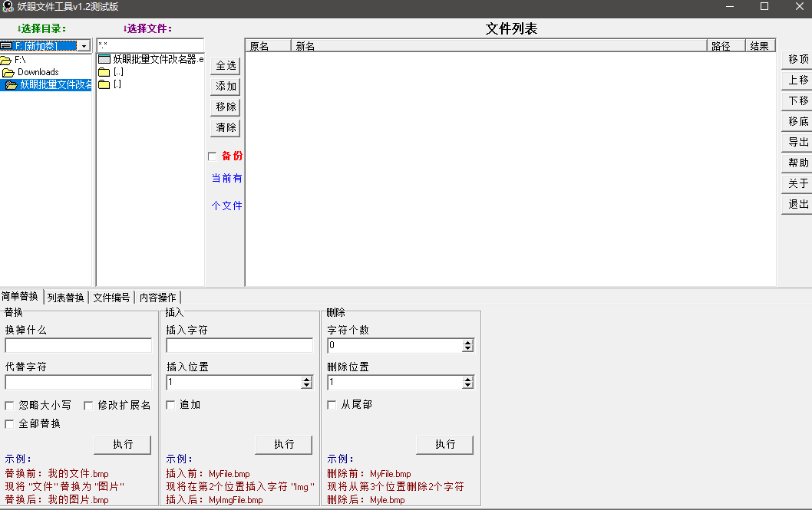Increase 删除位置 with up arrow

click(467, 380)
